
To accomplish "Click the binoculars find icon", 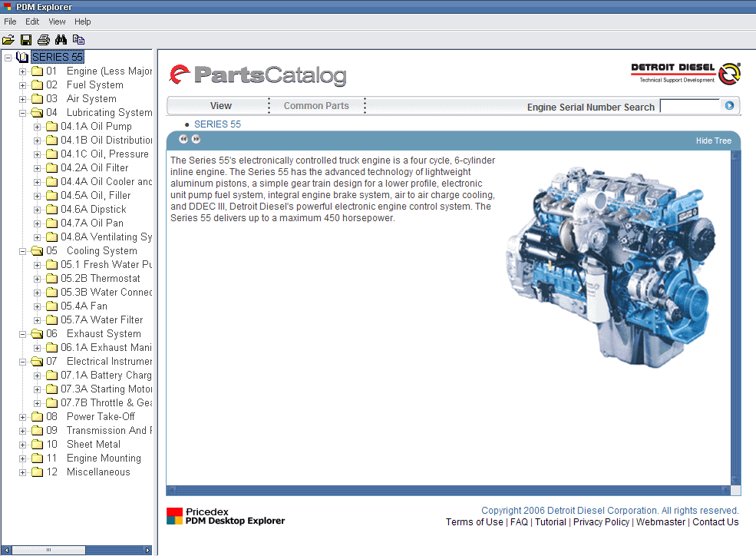I will coord(61,39).
